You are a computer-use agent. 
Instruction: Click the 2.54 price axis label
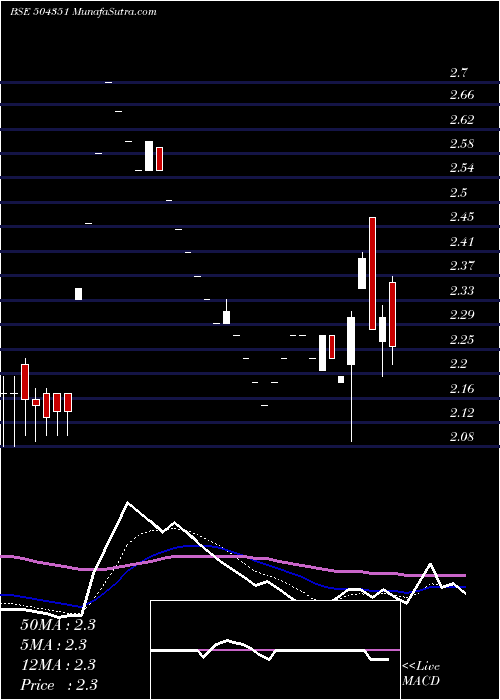point(462,168)
